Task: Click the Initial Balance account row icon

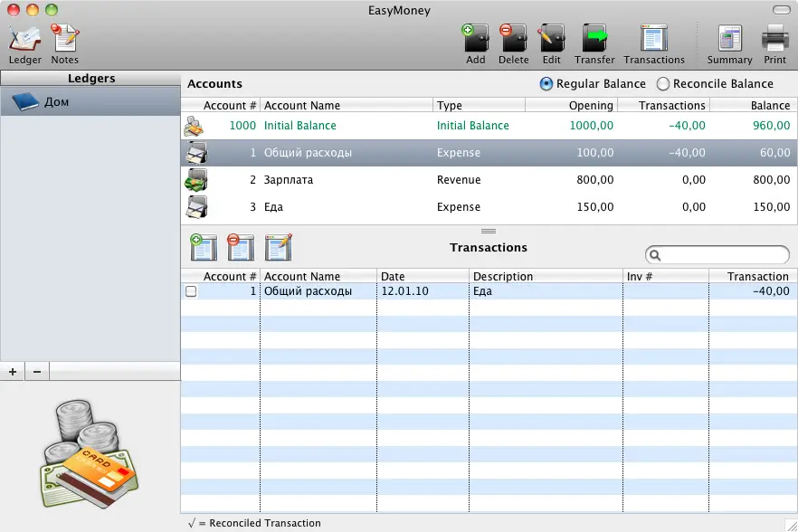Action: pos(194,126)
